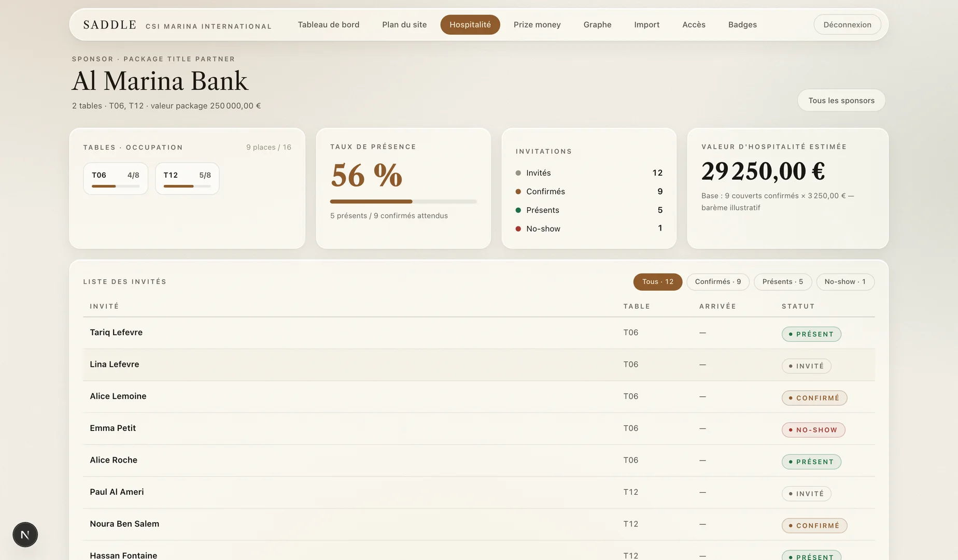
Task: Go to Plan du site
Action: [x=404, y=24]
